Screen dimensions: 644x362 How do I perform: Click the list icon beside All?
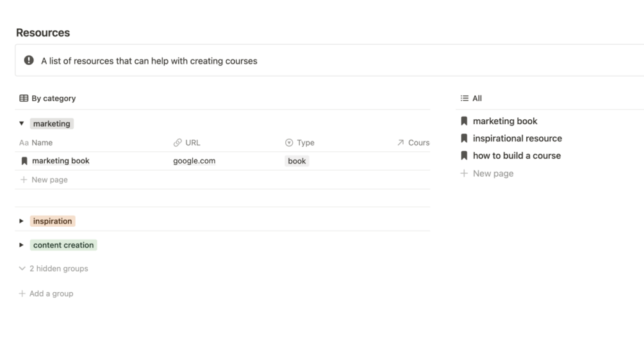click(465, 98)
